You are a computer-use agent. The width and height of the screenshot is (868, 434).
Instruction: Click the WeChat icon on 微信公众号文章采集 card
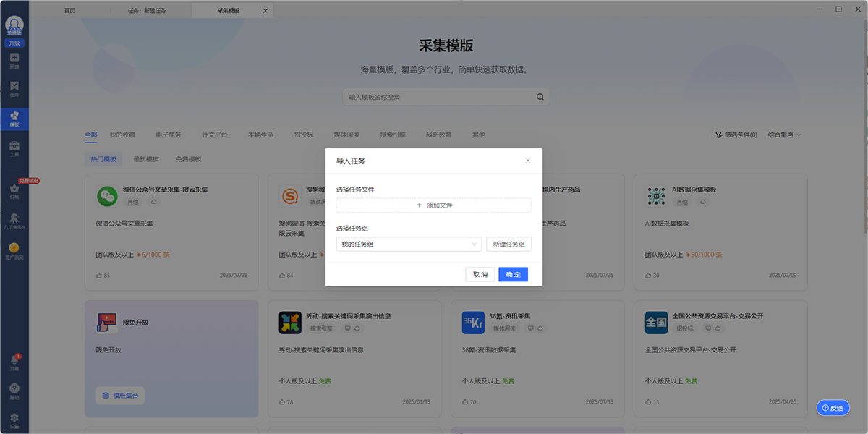(x=107, y=195)
